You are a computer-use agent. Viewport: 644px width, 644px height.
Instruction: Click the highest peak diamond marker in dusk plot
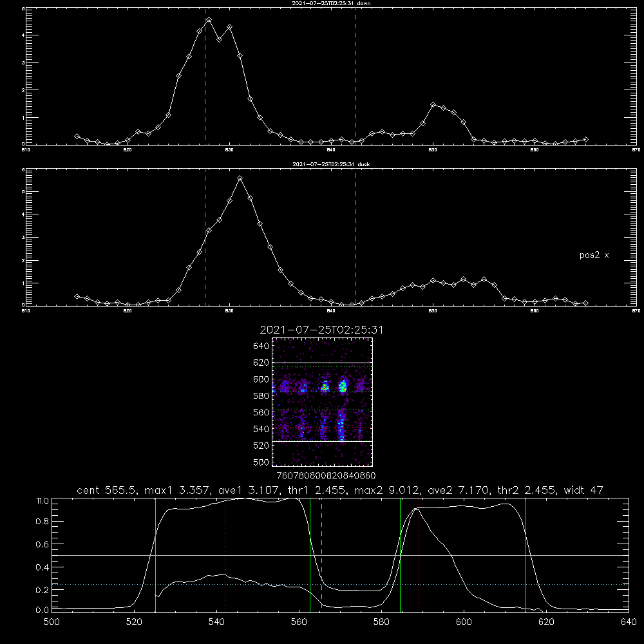240,178
